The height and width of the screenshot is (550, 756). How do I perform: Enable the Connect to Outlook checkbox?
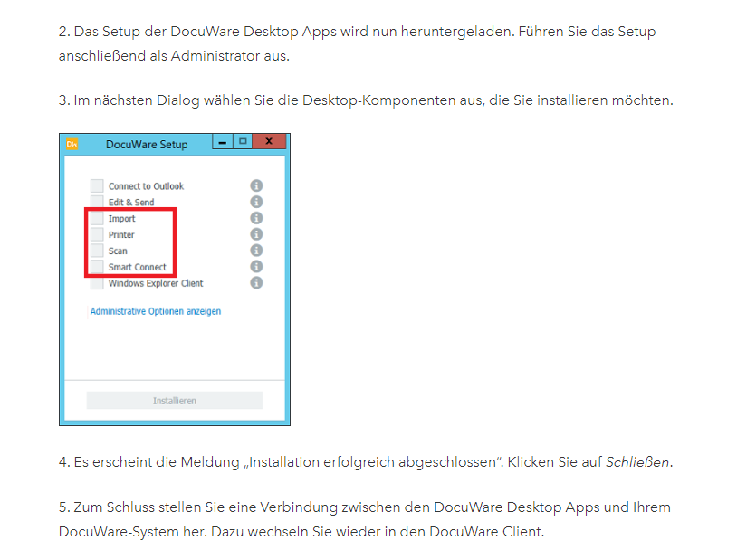97,185
